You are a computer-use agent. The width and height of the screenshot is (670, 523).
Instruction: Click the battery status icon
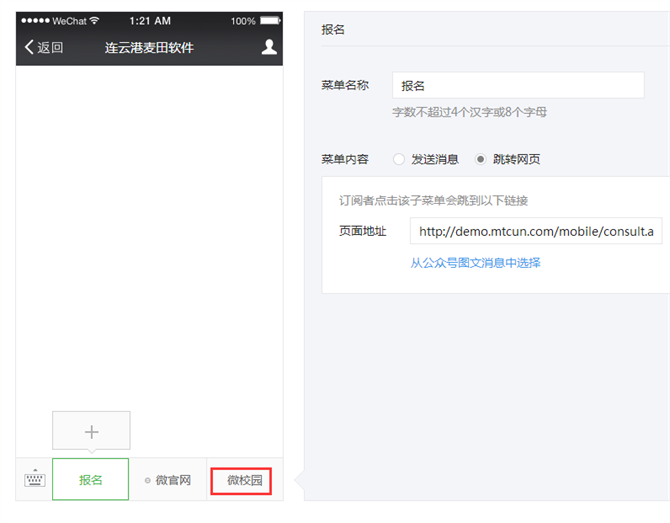[x=270, y=21]
